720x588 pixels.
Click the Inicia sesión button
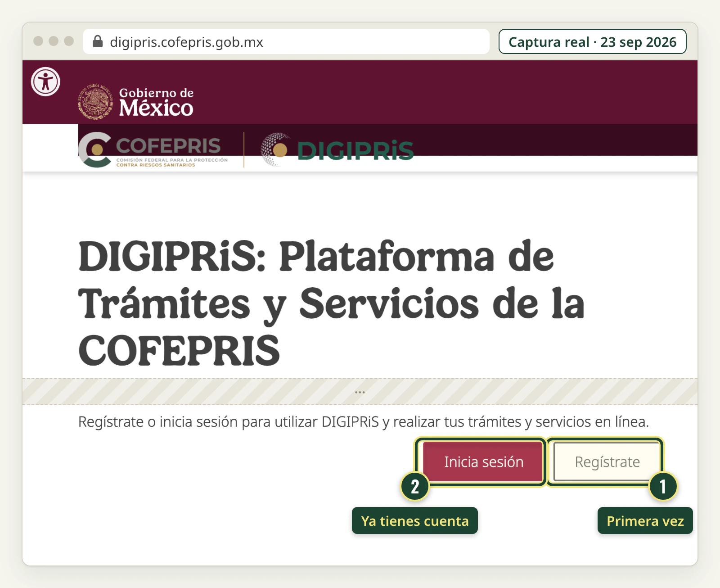pyautogui.click(x=483, y=462)
